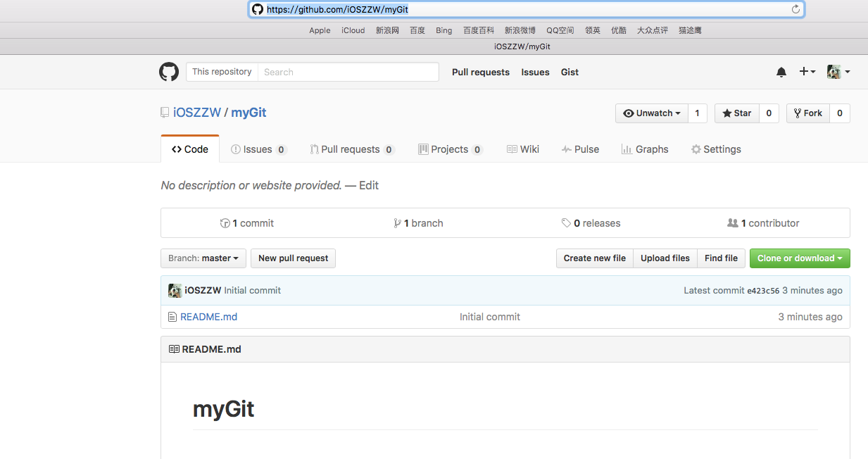This screenshot has height=459, width=868.
Task: Click the Unwatch button
Action: point(652,113)
